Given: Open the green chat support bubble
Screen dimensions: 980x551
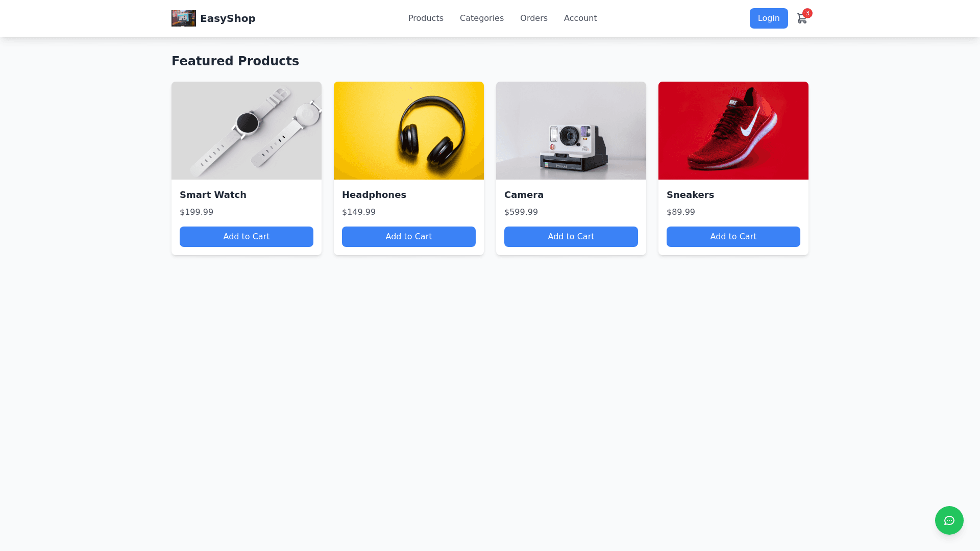Looking at the screenshot, I should [x=949, y=520].
